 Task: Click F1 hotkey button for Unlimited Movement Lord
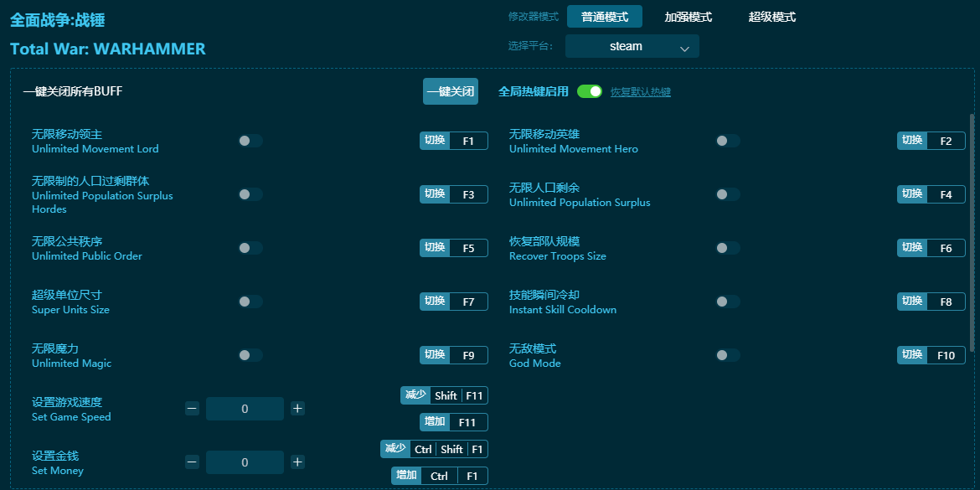[x=468, y=141]
